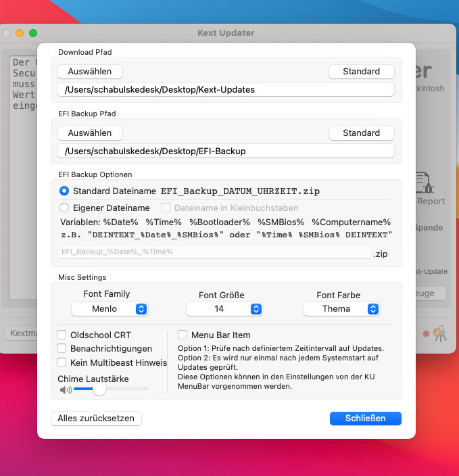The image size is (459, 476).
Task: Enable the Menu Bar Item checkbox
Action: pos(183,335)
